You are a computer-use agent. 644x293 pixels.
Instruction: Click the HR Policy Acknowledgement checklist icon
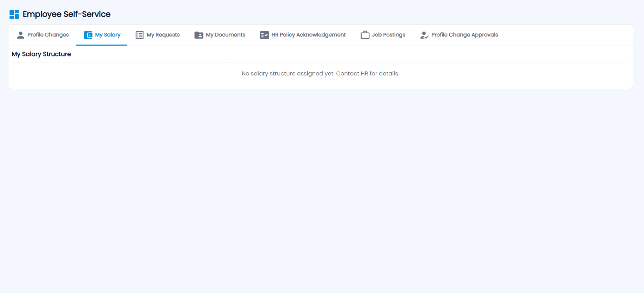click(264, 35)
